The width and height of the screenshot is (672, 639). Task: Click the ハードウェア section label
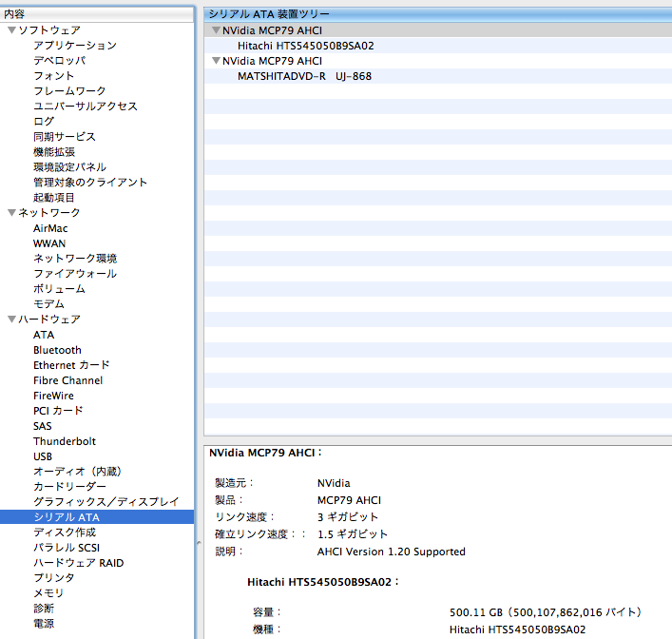coord(49,319)
